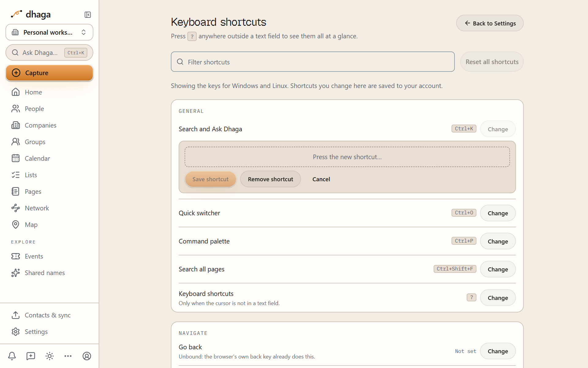
Task: Open notifications bell icon
Action: [x=12, y=356]
